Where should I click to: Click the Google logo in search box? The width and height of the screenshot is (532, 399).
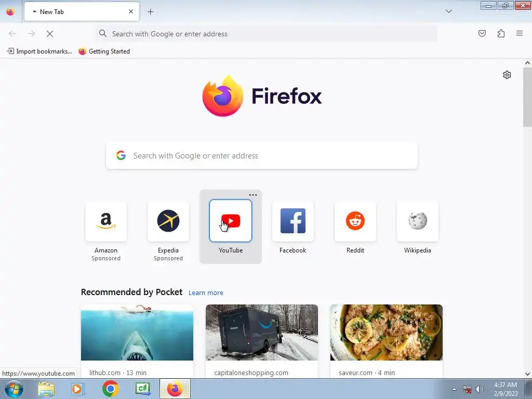tap(121, 156)
